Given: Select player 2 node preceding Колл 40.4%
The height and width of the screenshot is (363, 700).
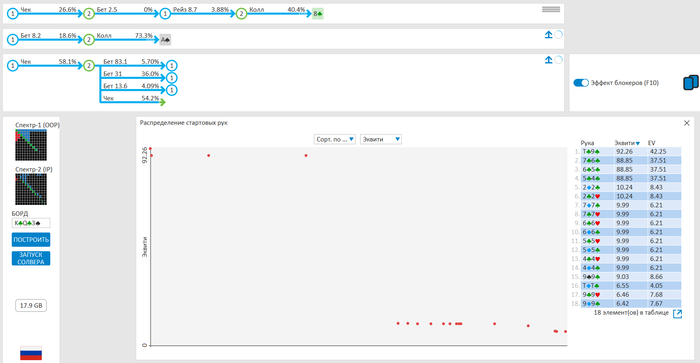Looking at the screenshot, I should [x=242, y=14].
